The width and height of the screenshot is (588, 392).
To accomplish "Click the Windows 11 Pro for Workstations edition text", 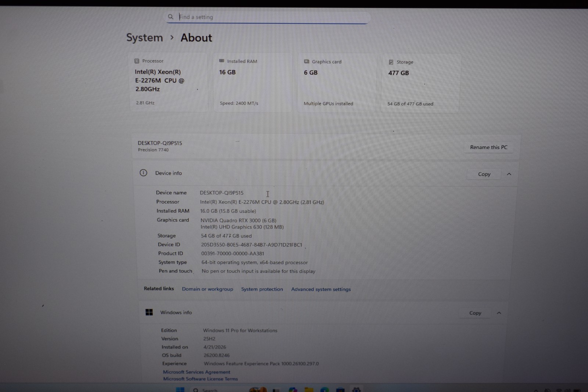I will pos(240,331).
